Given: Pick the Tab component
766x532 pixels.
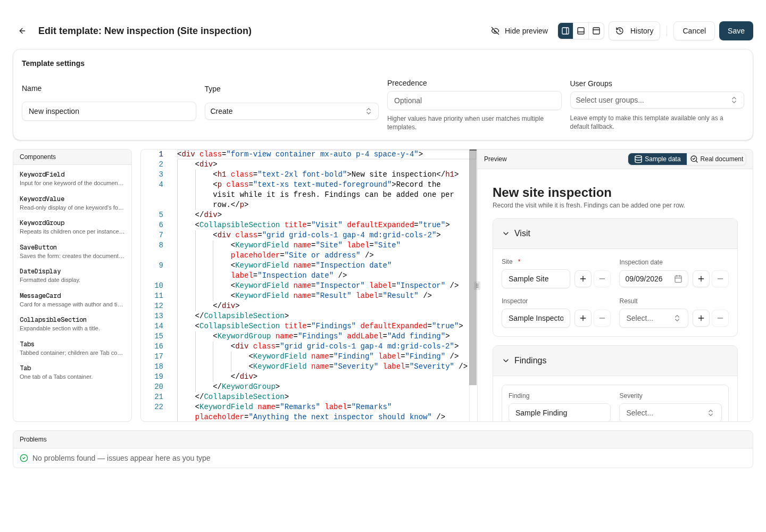Looking at the screenshot, I should click(72, 372).
